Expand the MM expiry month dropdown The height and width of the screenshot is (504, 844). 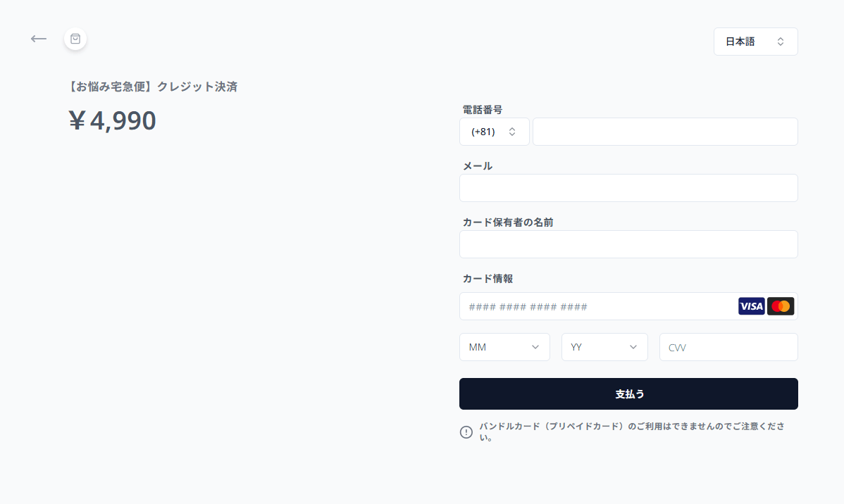(x=504, y=347)
